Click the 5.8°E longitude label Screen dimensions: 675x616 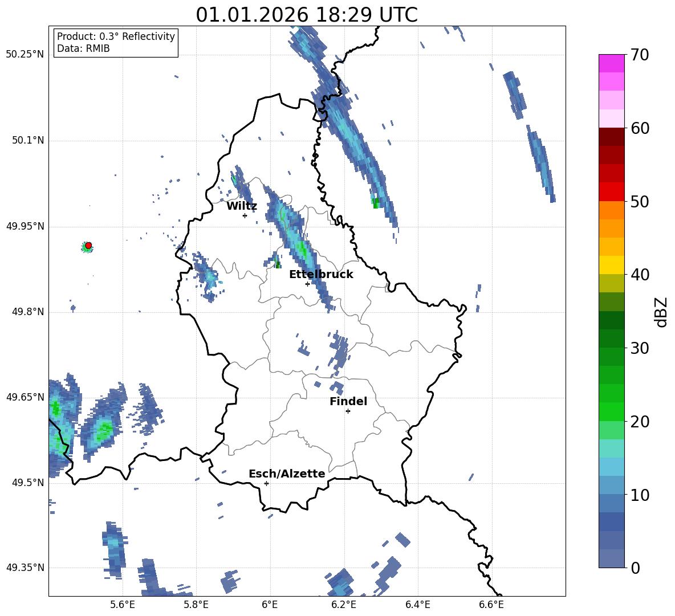[x=196, y=605]
